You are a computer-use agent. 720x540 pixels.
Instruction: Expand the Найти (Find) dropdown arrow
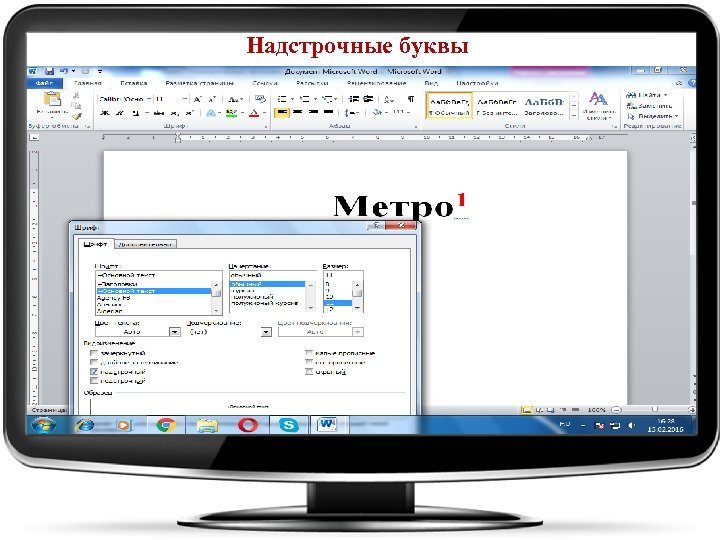(x=665, y=95)
